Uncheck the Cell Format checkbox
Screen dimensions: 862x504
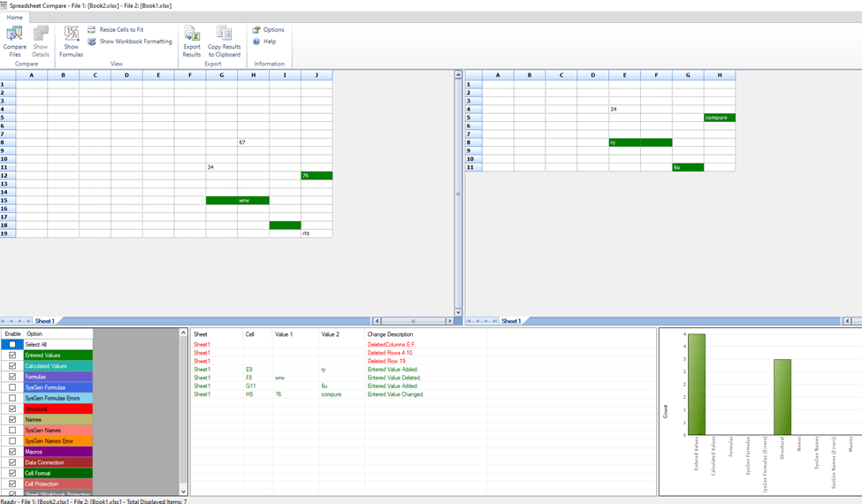pos(12,473)
